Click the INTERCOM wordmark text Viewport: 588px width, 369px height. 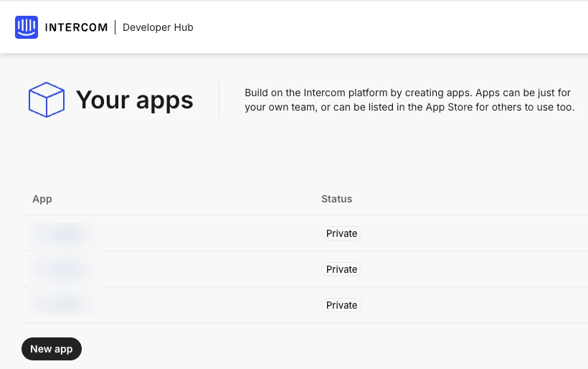(x=76, y=27)
